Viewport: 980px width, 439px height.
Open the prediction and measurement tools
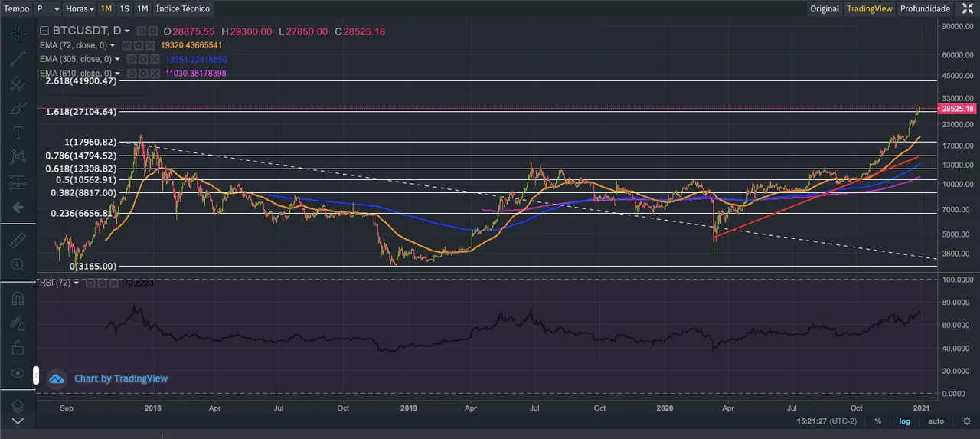point(18,182)
